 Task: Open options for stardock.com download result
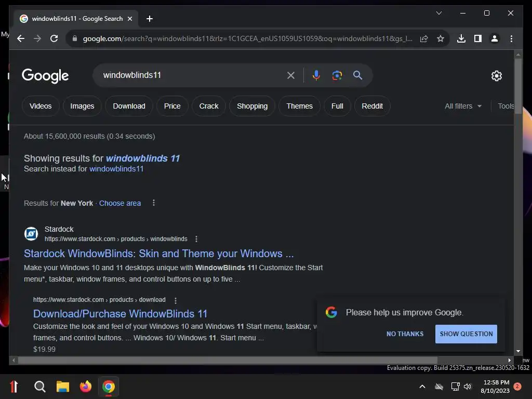pos(176,301)
